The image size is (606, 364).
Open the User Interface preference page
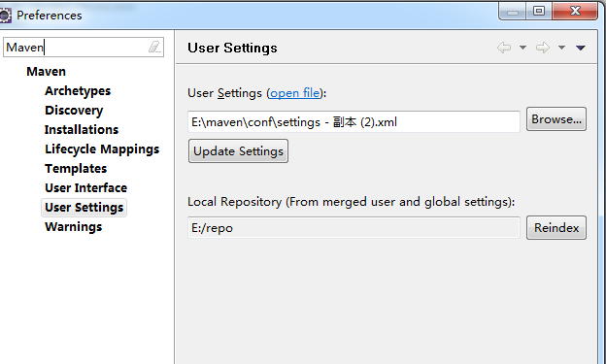85,187
